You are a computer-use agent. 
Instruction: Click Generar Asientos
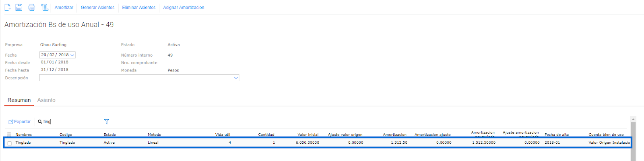click(97, 8)
